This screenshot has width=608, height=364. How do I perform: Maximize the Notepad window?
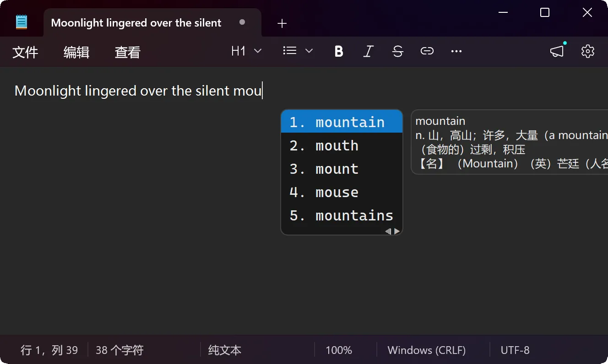click(x=545, y=13)
